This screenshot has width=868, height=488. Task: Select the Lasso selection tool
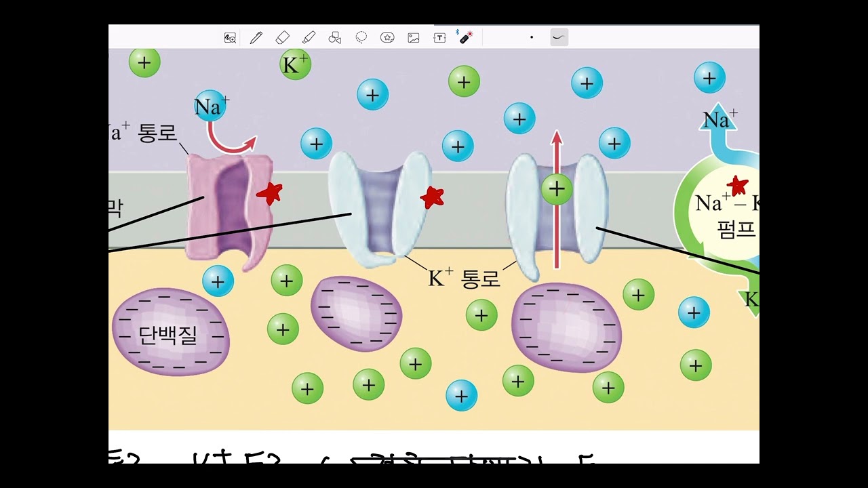click(x=361, y=38)
